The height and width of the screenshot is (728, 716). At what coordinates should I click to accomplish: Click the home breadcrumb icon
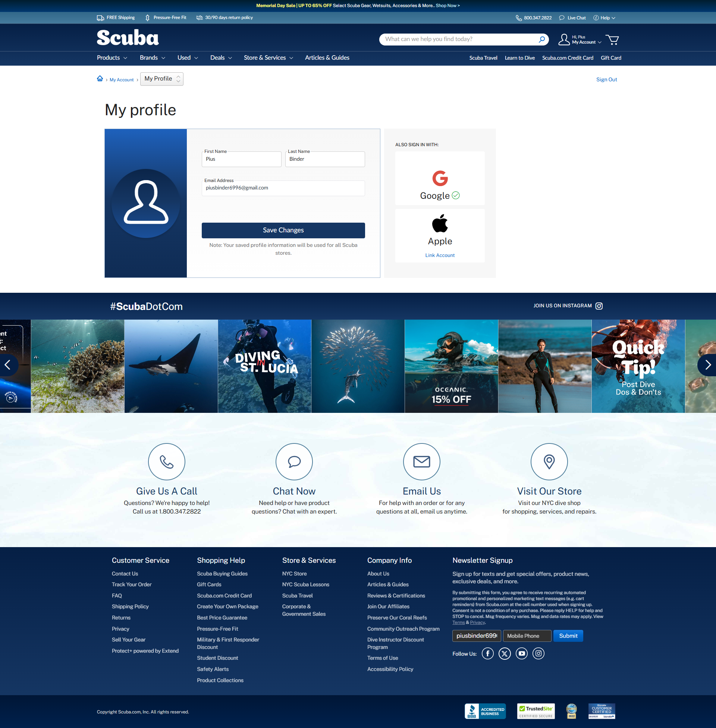pos(100,79)
